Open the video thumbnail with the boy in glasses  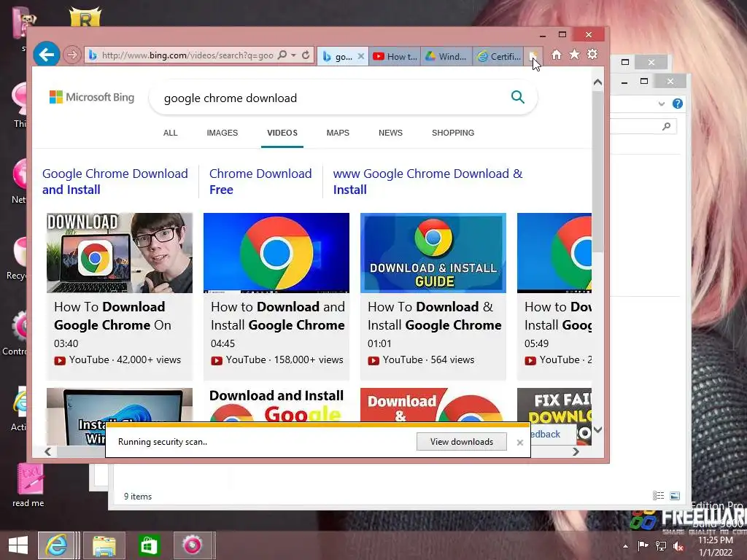[x=120, y=253]
